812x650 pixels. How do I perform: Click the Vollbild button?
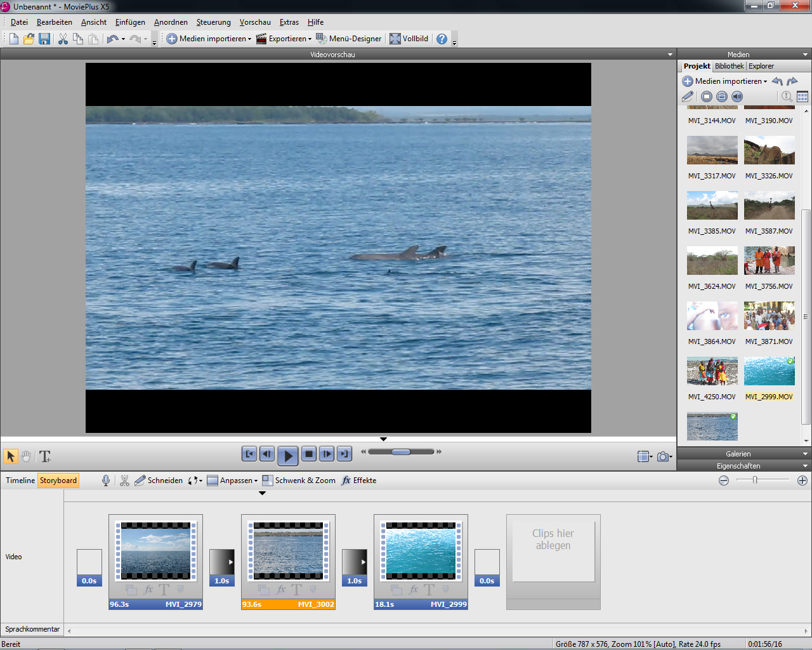pos(409,39)
